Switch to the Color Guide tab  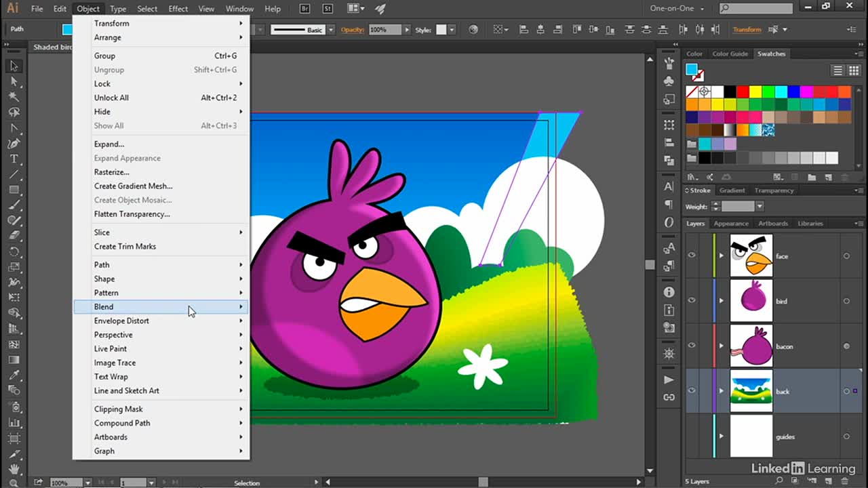pyautogui.click(x=730, y=54)
